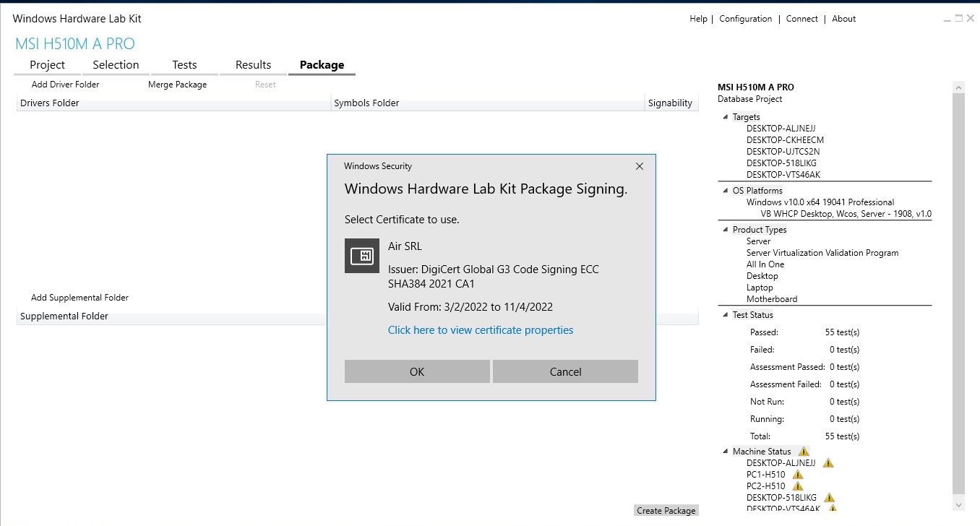Switch to the Results tab
Image resolution: width=980 pixels, height=526 pixels.
(253, 64)
